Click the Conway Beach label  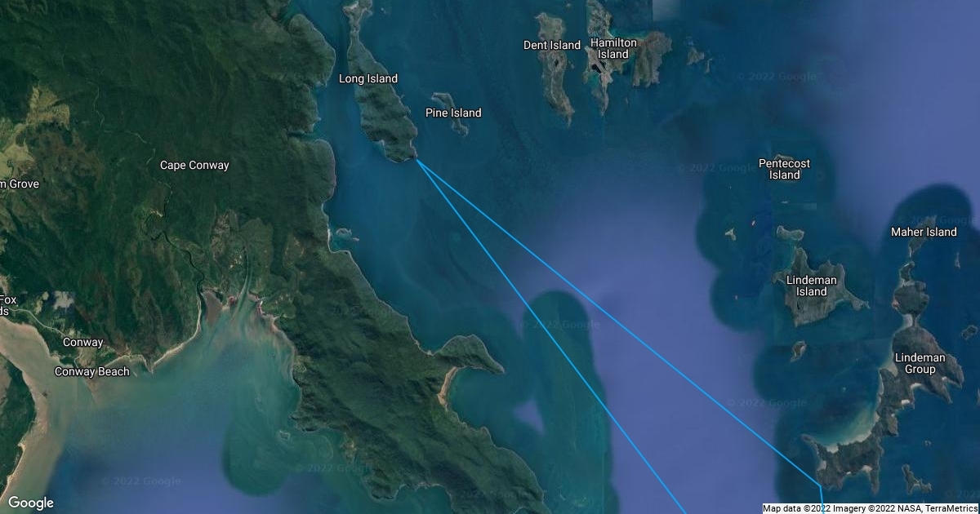pyautogui.click(x=91, y=372)
